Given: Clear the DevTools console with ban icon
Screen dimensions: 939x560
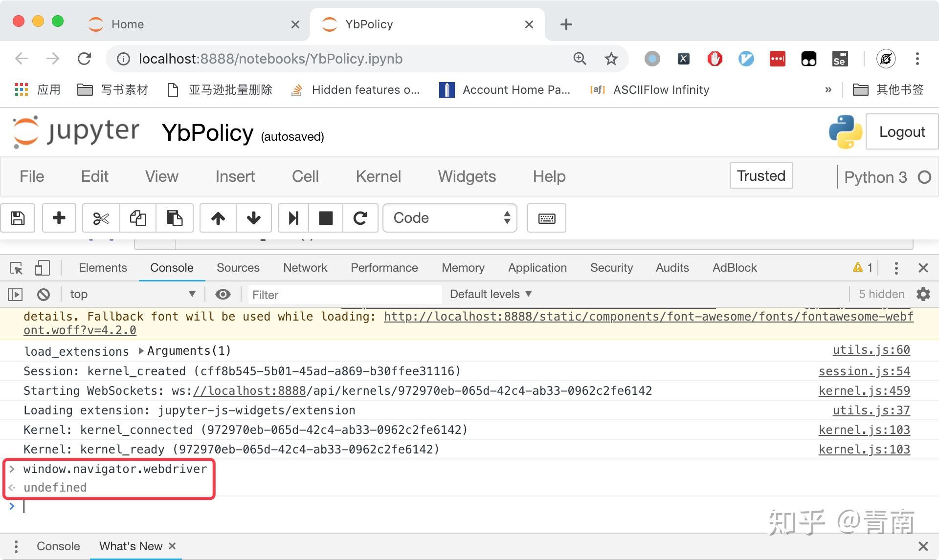Looking at the screenshot, I should (x=44, y=294).
